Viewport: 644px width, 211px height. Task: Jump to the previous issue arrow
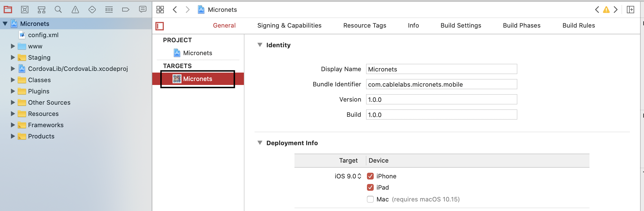click(597, 10)
